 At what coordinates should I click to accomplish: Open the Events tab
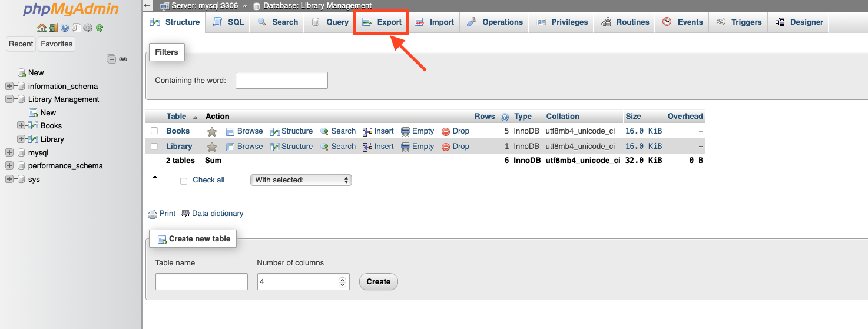(683, 22)
